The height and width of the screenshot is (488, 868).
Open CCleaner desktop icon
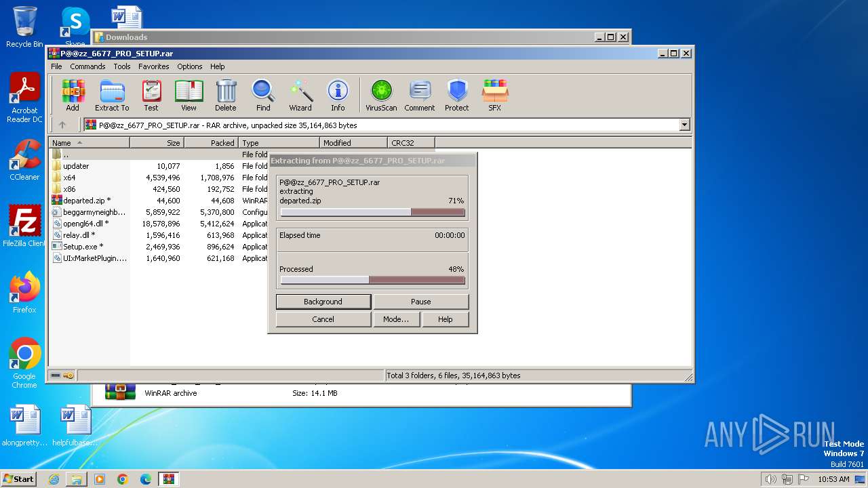coord(24,160)
